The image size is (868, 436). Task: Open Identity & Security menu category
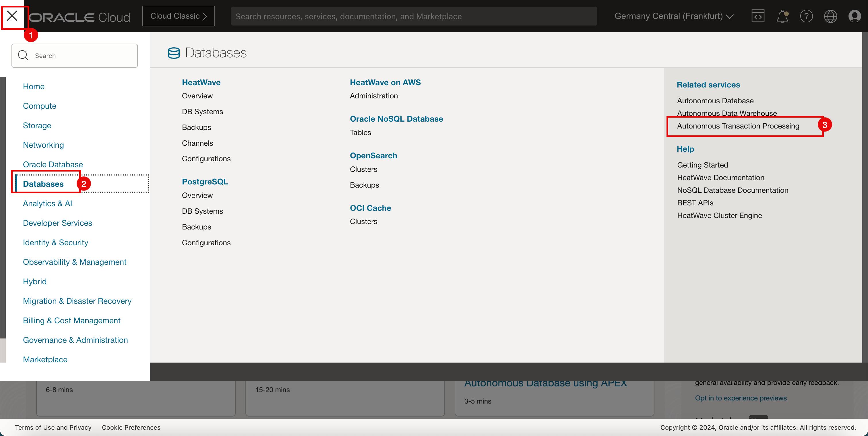coord(56,242)
